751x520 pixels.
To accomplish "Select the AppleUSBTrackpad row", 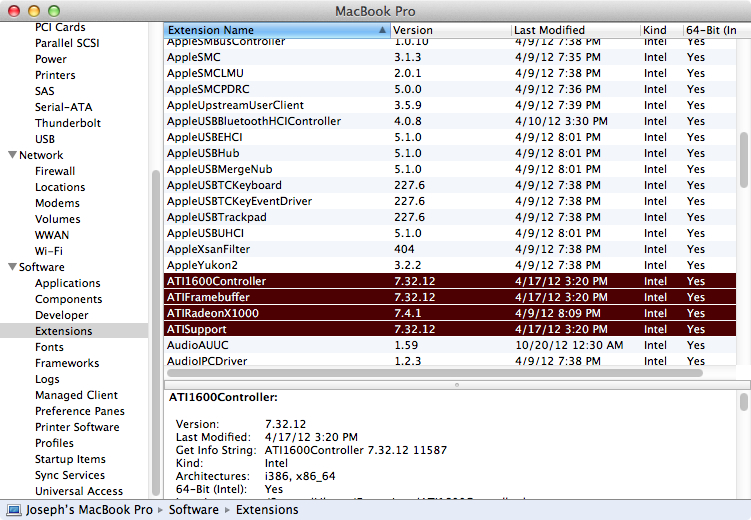I will (450, 217).
